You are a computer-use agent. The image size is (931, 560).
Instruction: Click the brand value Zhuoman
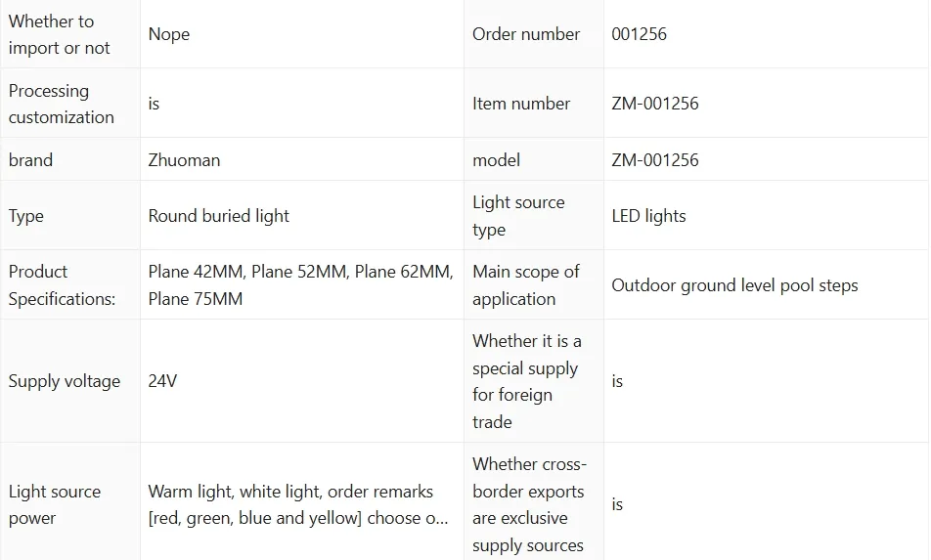click(184, 160)
